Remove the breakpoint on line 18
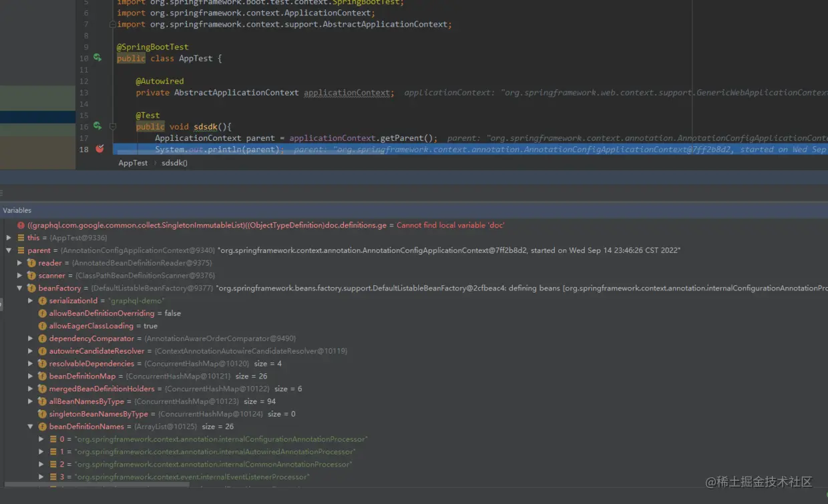The height and width of the screenshot is (504, 828). tap(99, 149)
